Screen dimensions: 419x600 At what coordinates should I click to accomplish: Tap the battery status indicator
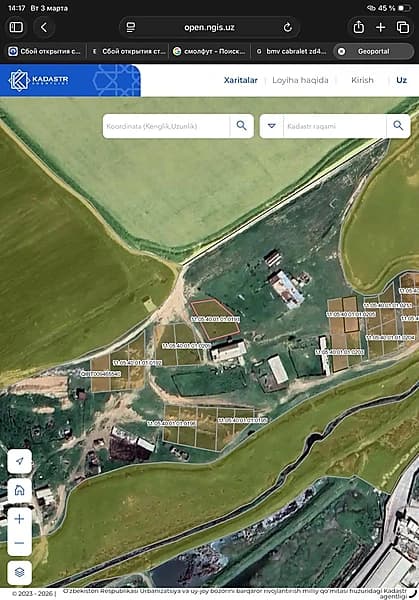point(390,8)
